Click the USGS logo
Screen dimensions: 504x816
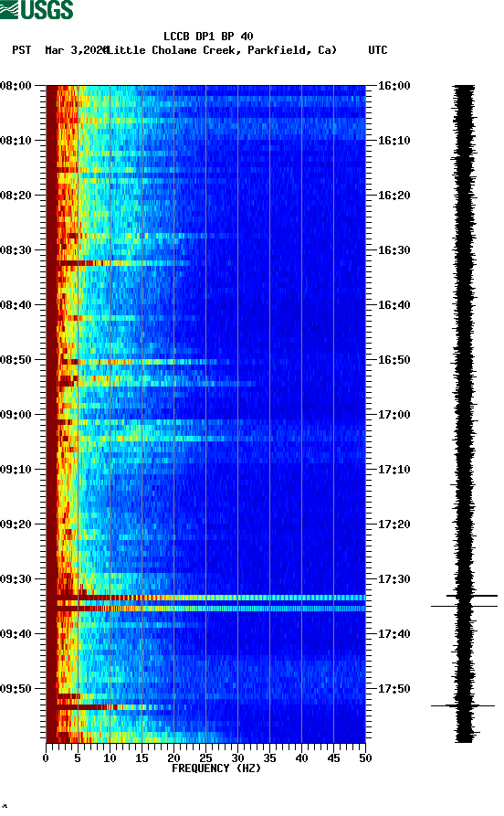click(37, 9)
